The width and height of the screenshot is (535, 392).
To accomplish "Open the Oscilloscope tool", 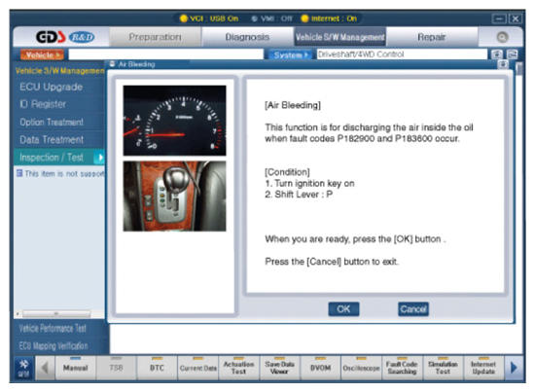I will 361,368.
